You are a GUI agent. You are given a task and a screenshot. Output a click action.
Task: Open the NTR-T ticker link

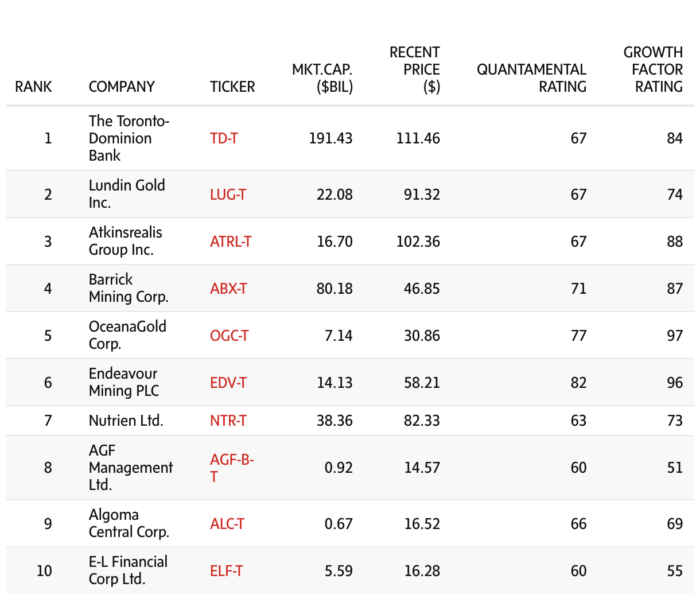(228, 421)
